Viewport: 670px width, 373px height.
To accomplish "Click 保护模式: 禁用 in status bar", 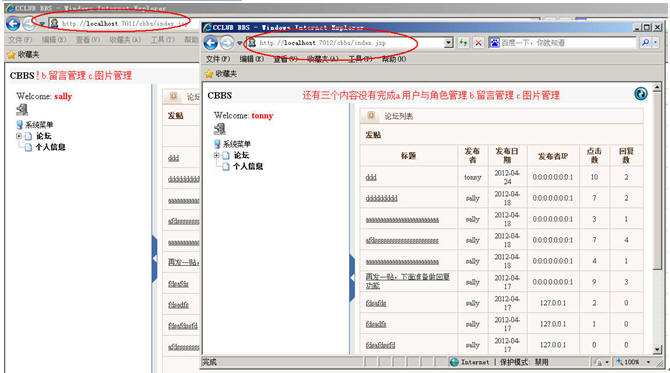I will [524, 362].
